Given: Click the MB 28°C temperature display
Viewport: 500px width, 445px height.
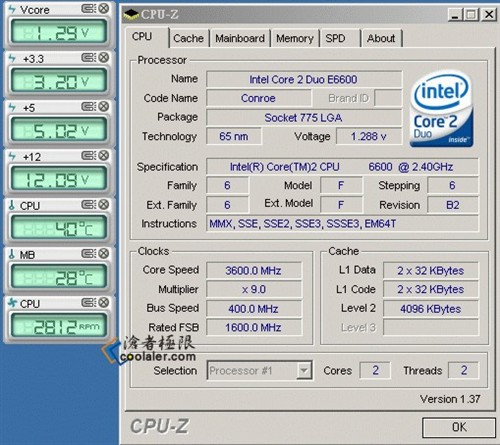Looking at the screenshot, I should (59, 277).
